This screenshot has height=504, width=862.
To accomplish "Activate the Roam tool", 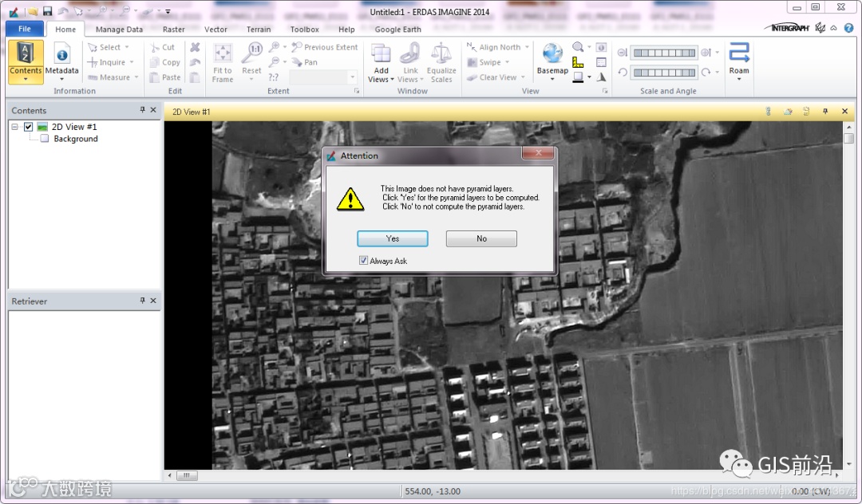I will click(x=739, y=61).
